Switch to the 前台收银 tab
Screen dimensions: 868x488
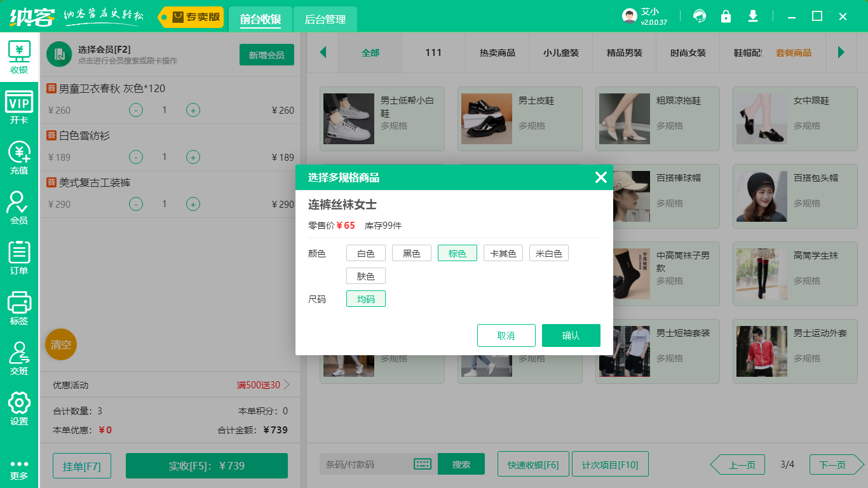coord(261,19)
